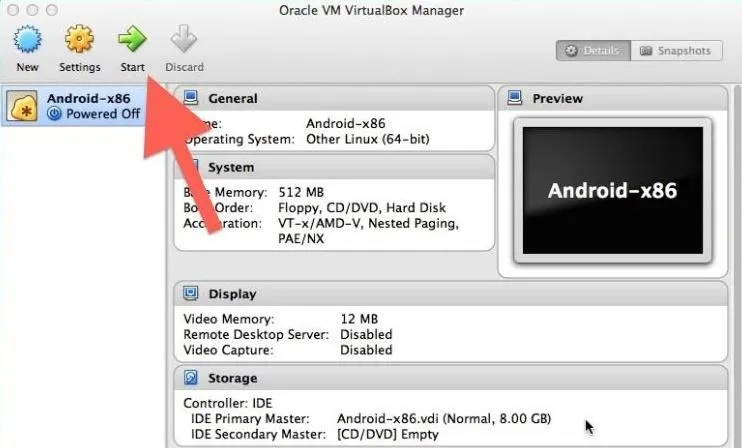Open the Display section header

click(x=450, y=294)
